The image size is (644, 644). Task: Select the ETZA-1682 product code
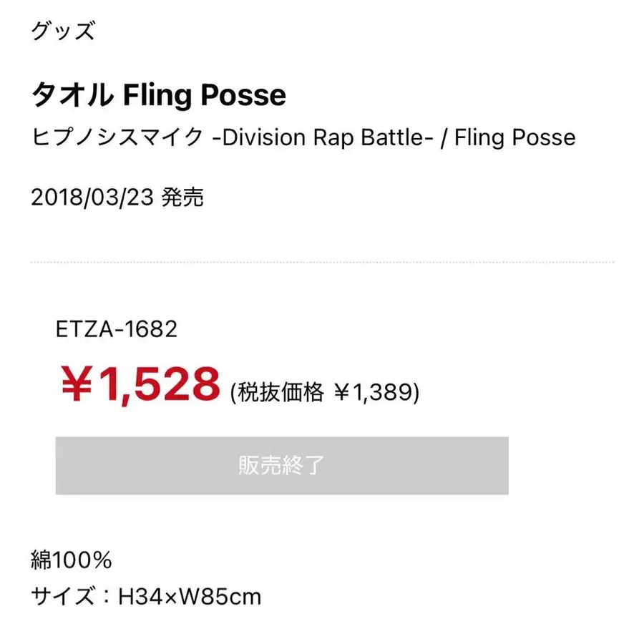click(116, 329)
